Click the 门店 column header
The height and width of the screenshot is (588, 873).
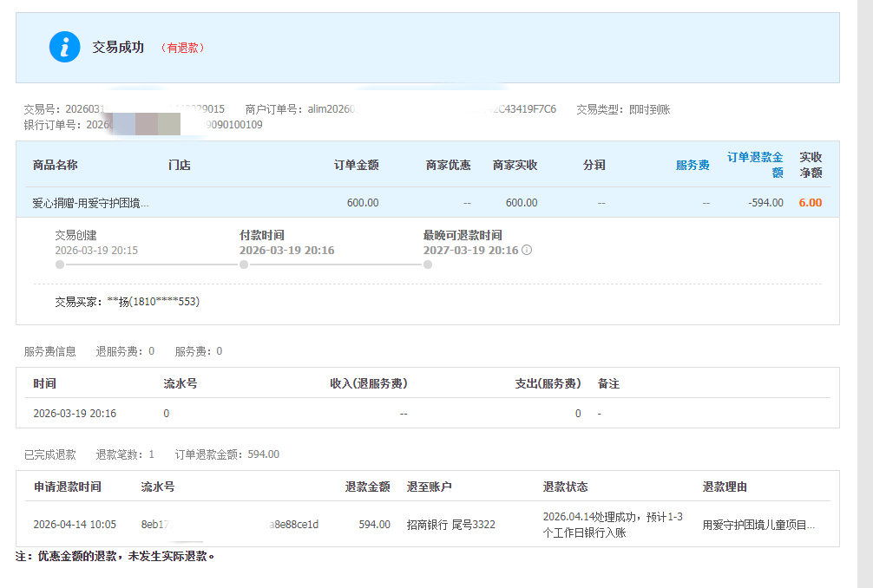pyautogui.click(x=180, y=166)
